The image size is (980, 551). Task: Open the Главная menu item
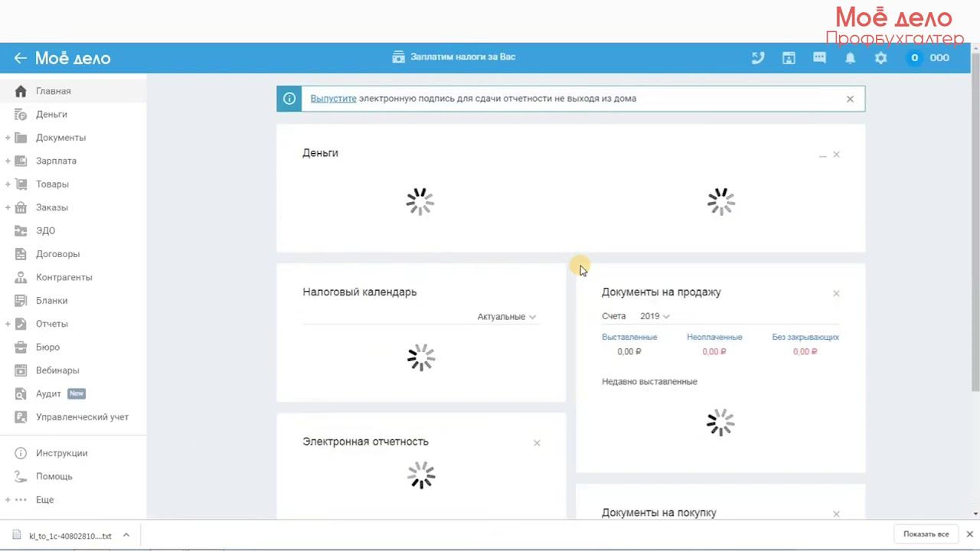[73, 91]
